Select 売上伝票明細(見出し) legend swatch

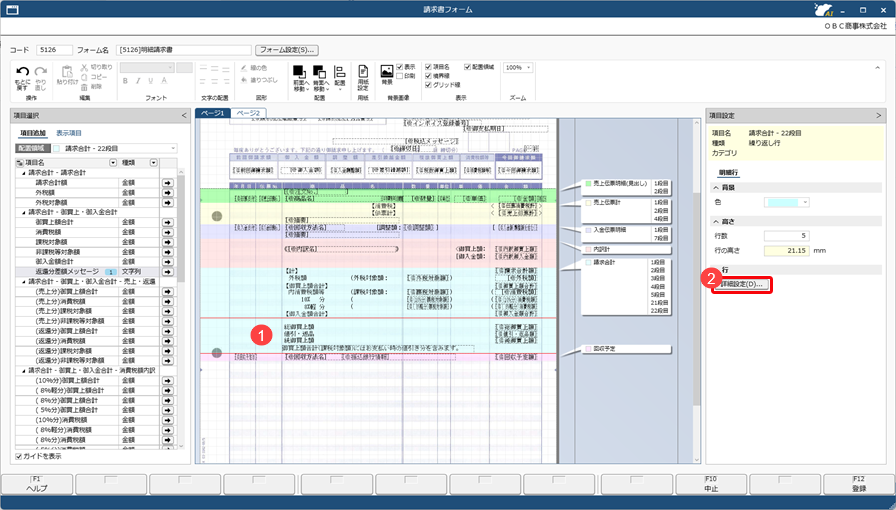click(x=589, y=184)
